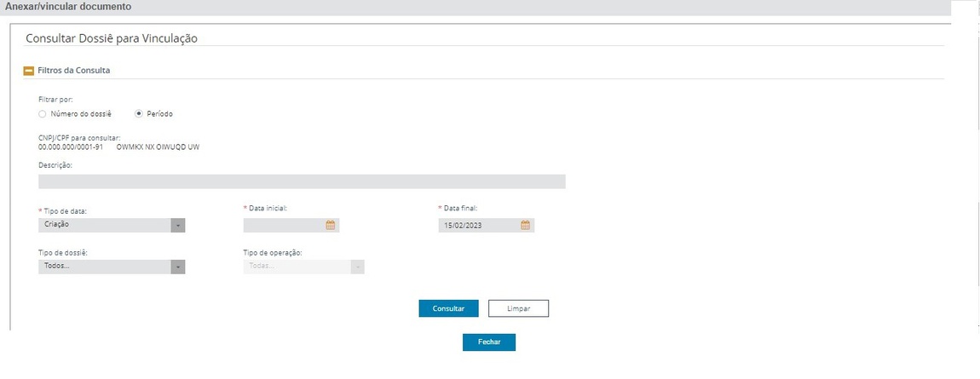
Task: Collapse the Filtros da Consulta section
Action: [x=29, y=72]
